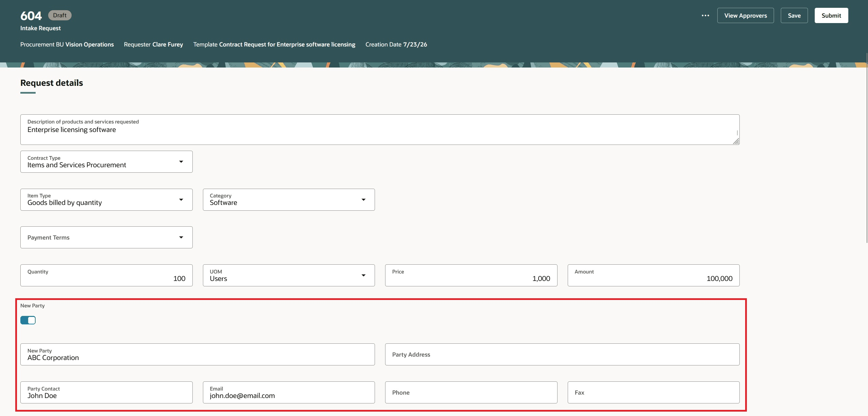Click the Quantity field
The image size is (868, 416).
(107, 276)
